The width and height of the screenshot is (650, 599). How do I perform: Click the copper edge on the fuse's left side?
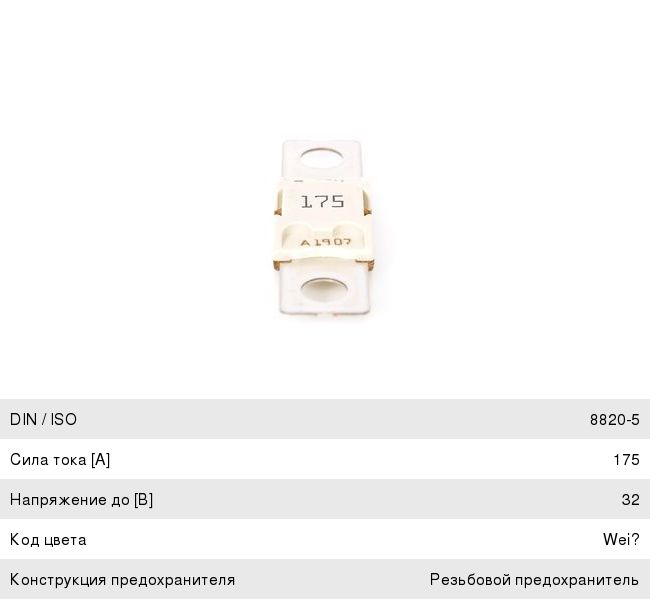coord(277,202)
